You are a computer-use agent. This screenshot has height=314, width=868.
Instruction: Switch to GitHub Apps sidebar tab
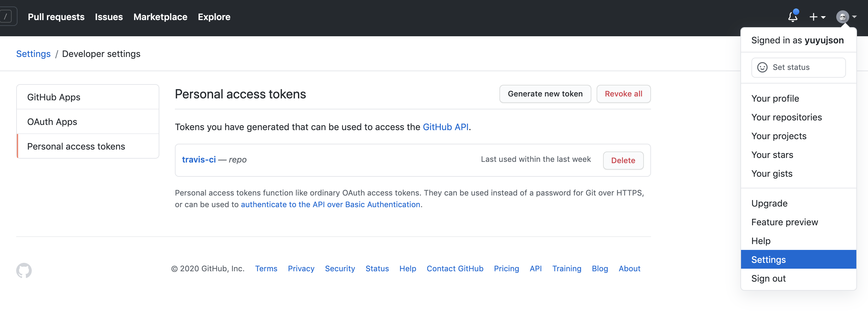pos(54,97)
